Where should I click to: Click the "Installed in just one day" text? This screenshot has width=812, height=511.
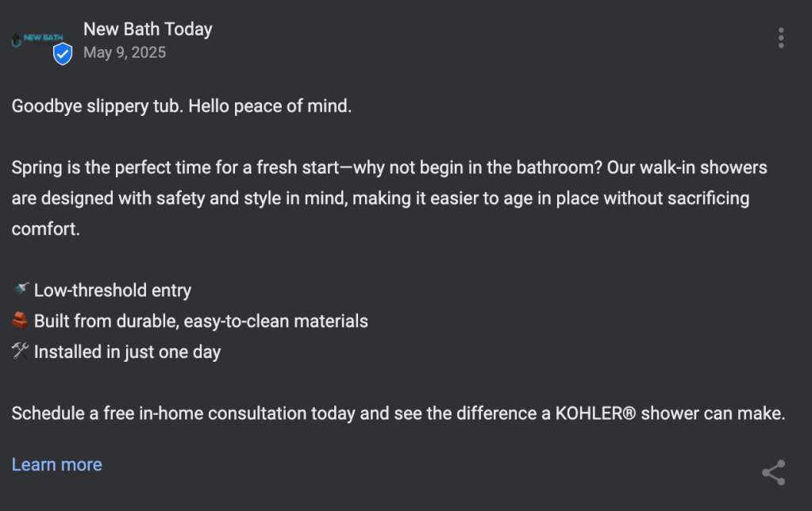[x=127, y=352]
